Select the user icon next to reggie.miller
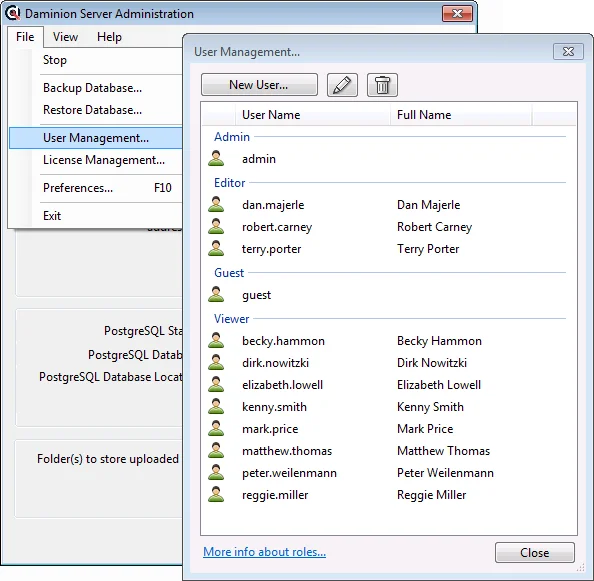 pyautogui.click(x=216, y=494)
